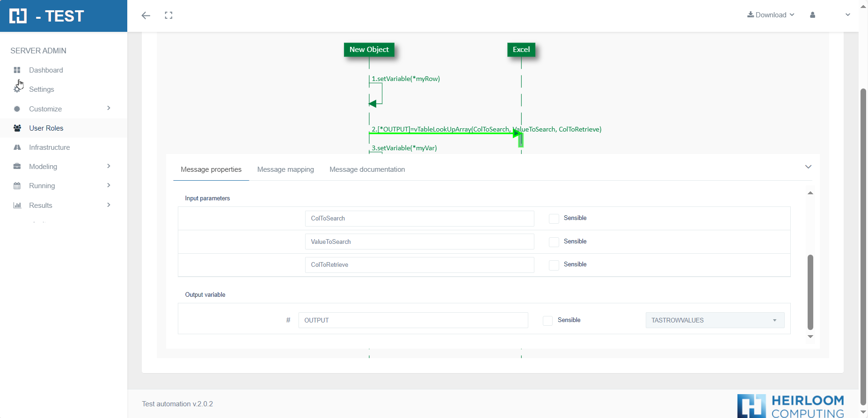Expand the Download menu

[771, 15]
